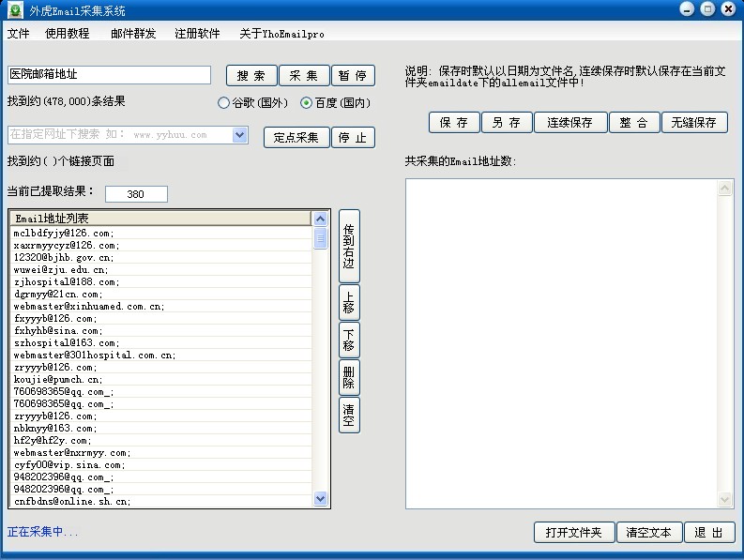Click the right text area scroll-up arrow
Image resolution: width=744 pixels, height=560 pixels.
point(725,189)
